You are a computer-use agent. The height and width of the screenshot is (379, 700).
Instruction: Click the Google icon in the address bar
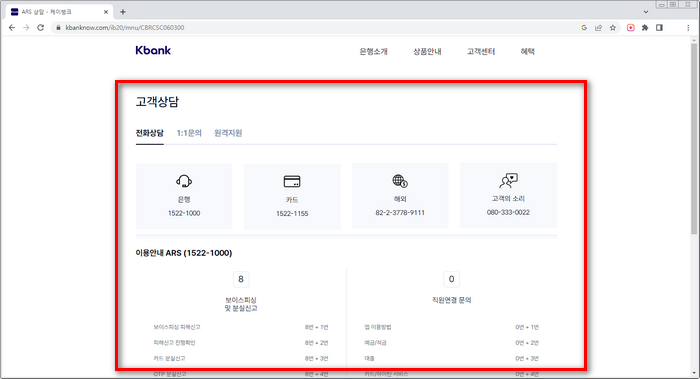[x=584, y=28]
